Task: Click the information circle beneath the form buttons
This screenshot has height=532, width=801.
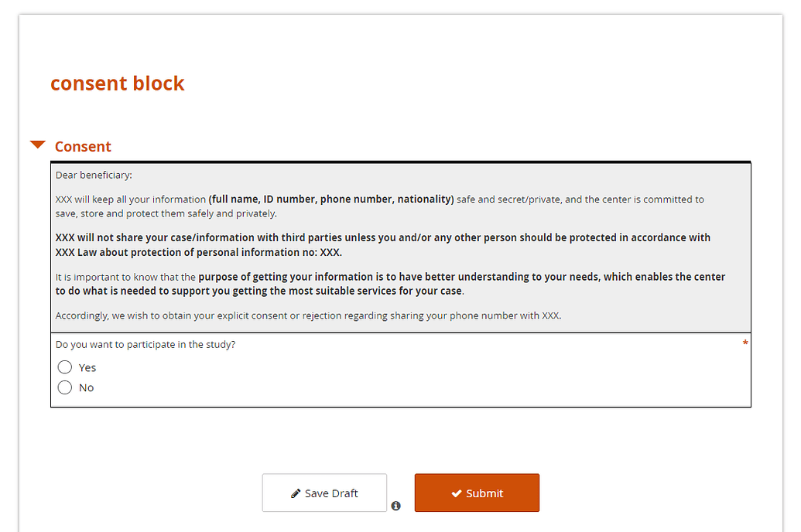Action: pos(396,506)
